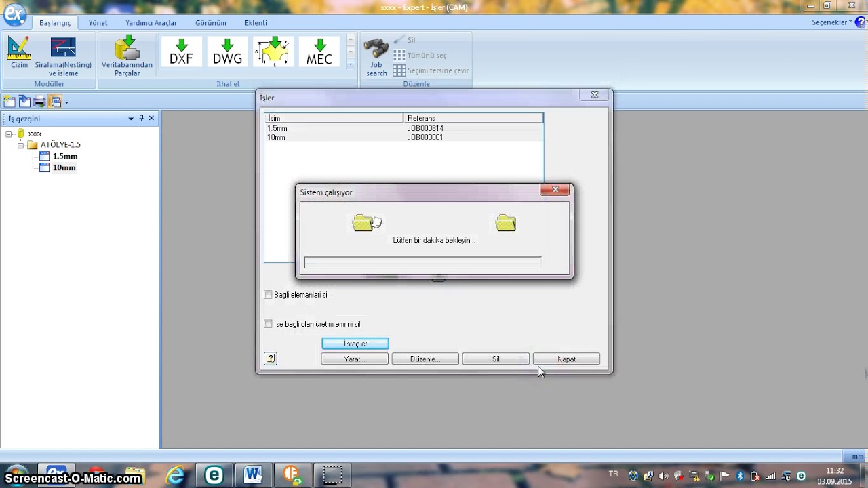Screen dimensions: 868x488
Task: Click the Yarat... button
Action: coord(355,359)
